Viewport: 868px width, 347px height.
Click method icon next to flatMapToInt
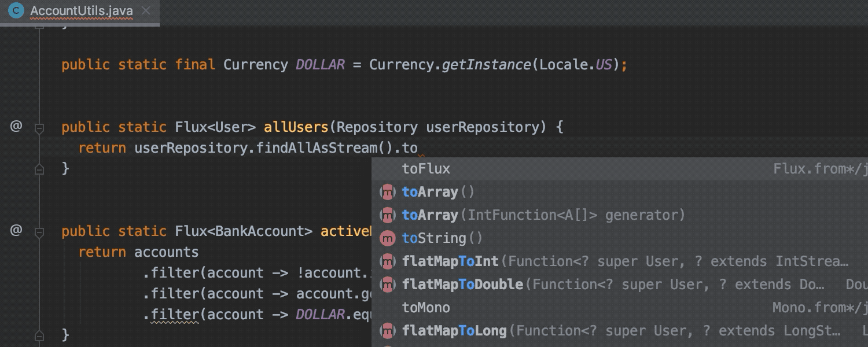coord(387,261)
